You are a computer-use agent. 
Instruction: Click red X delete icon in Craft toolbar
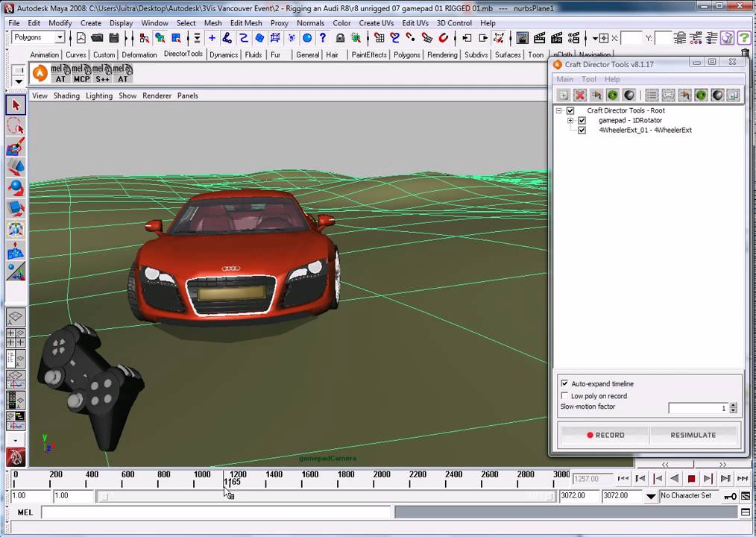580,95
